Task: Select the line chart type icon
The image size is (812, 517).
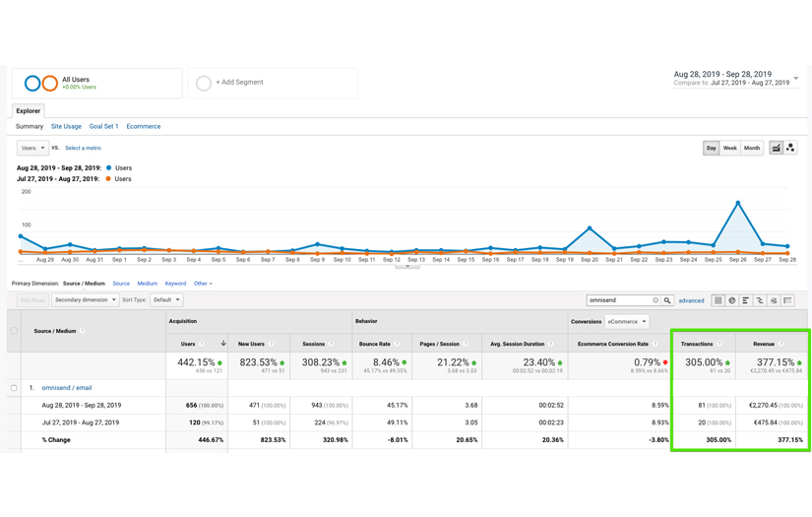Action: [x=776, y=148]
